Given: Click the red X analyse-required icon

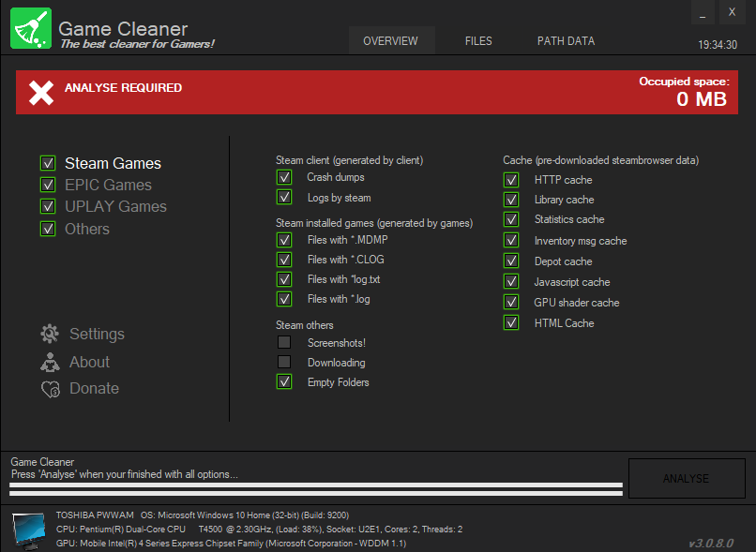Looking at the screenshot, I should (x=41, y=93).
